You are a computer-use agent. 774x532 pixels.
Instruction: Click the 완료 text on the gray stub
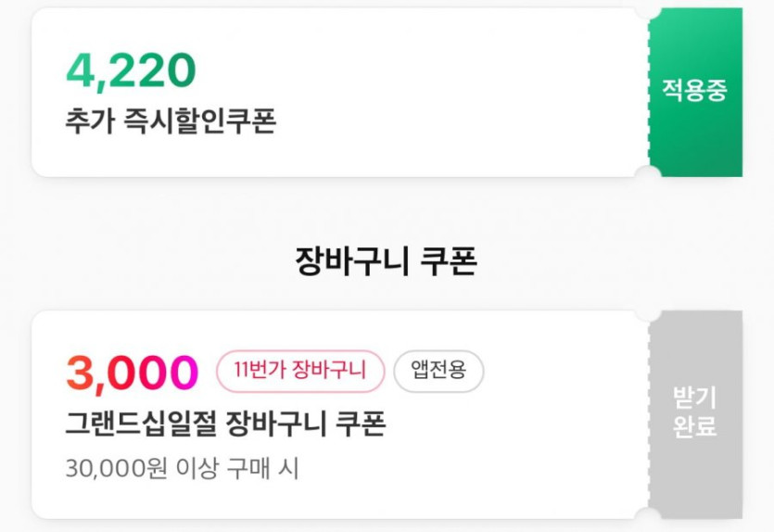click(694, 427)
